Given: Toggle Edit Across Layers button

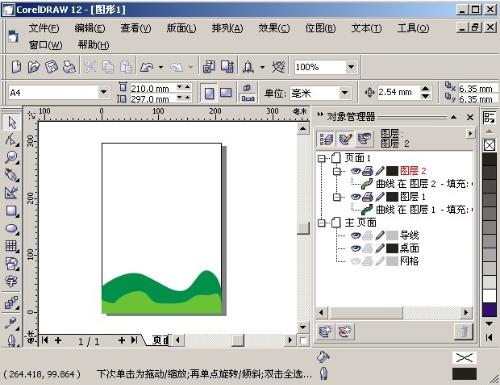Looking at the screenshot, I should (x=345, y=139).
